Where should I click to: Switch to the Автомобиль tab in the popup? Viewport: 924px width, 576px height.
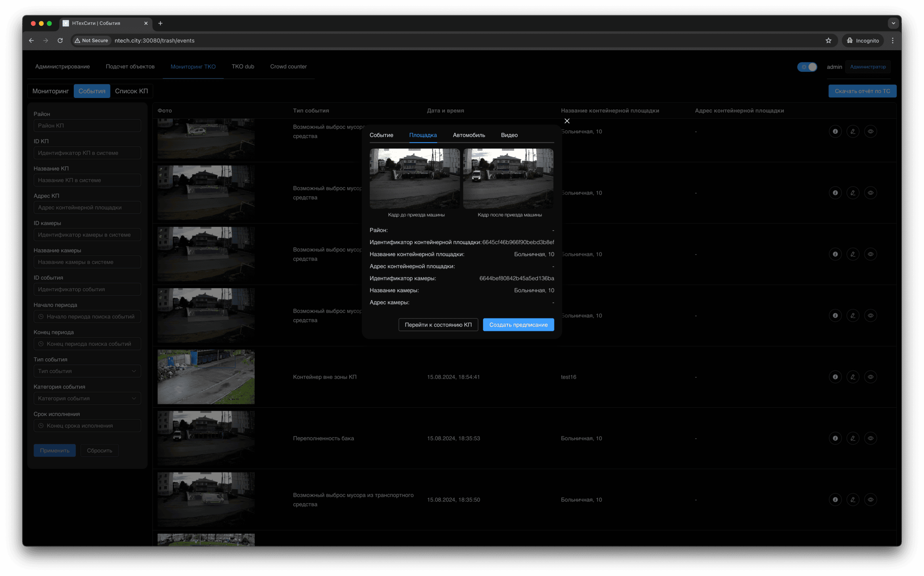point(468,135)
